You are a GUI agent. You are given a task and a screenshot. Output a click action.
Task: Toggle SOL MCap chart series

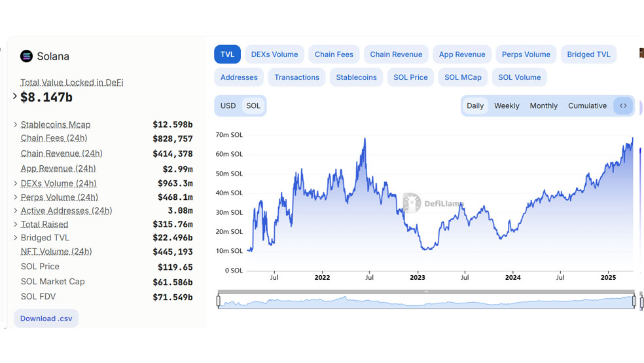[x=463, y=77]
